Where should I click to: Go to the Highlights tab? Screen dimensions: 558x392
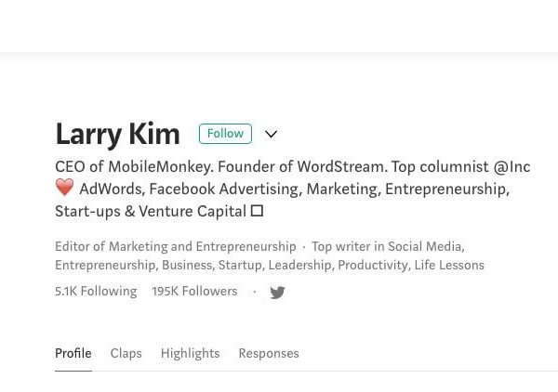click(x=190, y=353)
